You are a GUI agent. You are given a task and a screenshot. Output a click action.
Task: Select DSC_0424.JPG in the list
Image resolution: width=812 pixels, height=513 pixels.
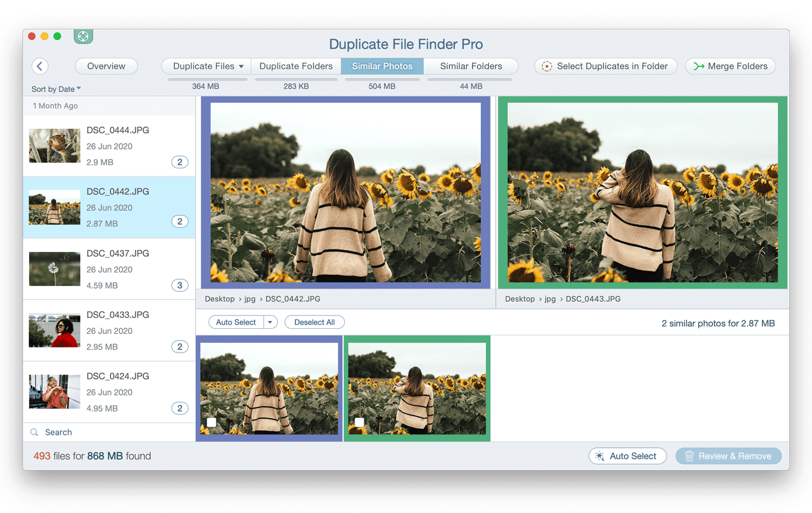(x=109, y=392)
